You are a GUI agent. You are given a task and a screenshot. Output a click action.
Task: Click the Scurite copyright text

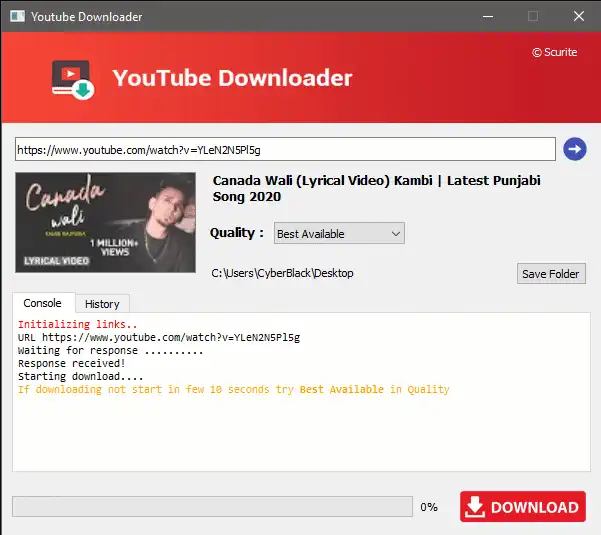(555, 52)
